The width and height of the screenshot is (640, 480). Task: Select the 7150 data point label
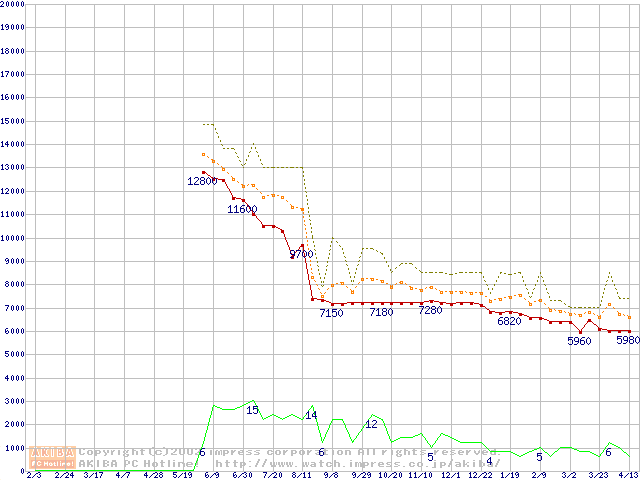(331, 313)
